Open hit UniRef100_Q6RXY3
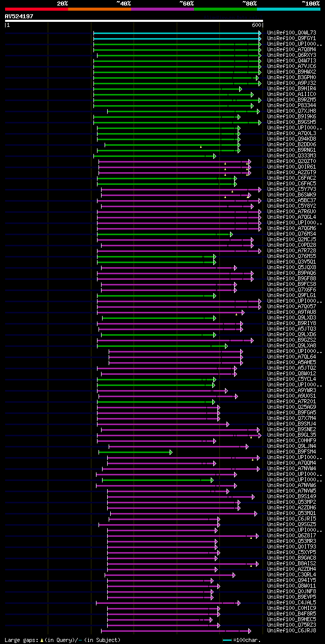 (291, 55)
